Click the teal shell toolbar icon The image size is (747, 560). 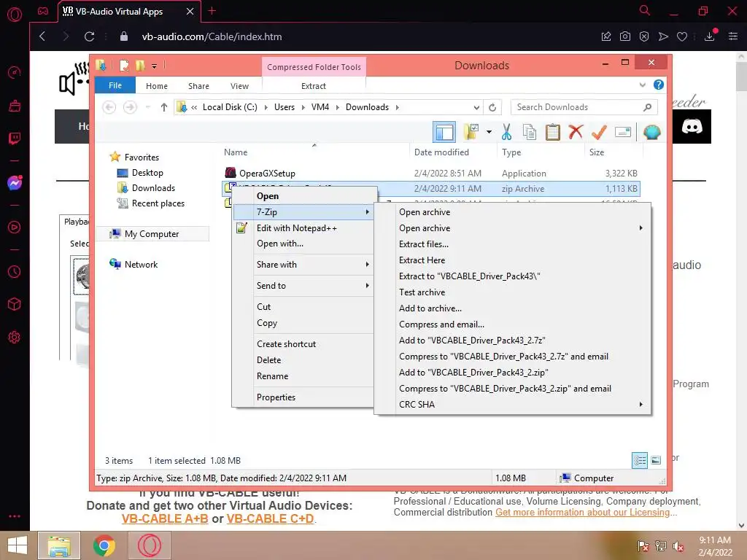pos(651,132)
